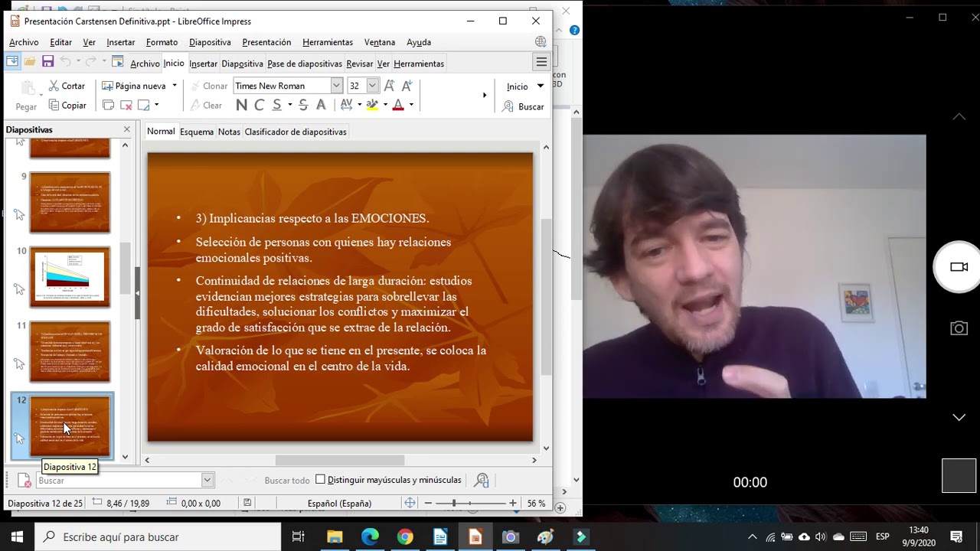The width and height of the screenshot is (980, 551).
Task: Click the delete slide icon
Action: (x=126, y=106)
